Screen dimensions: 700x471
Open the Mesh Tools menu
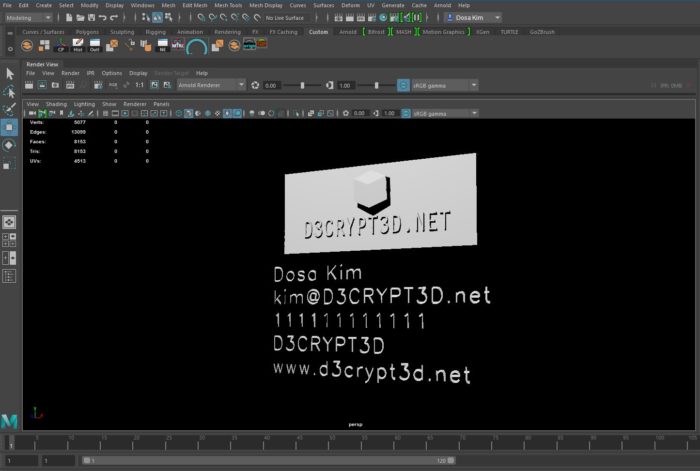[x=228, y=5]
